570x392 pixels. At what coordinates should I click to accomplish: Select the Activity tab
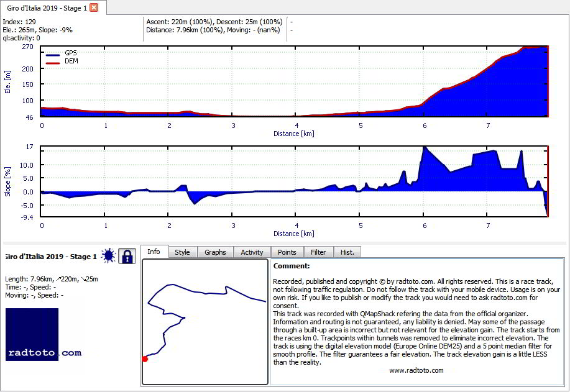252,252
